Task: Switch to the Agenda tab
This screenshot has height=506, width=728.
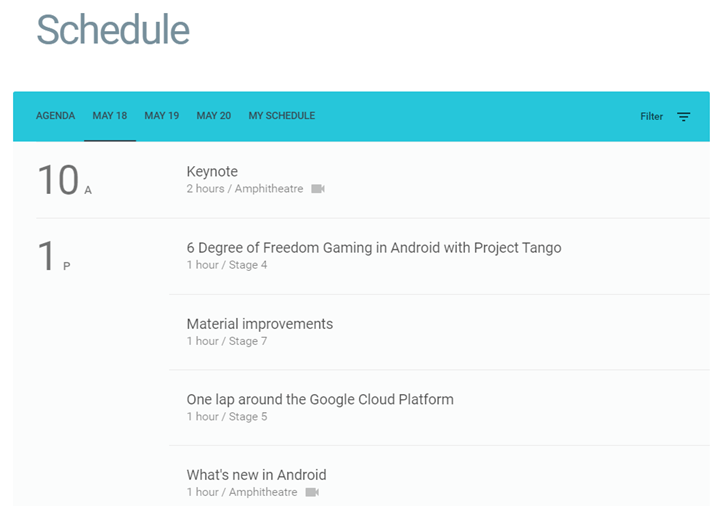Action: [56, 116]
